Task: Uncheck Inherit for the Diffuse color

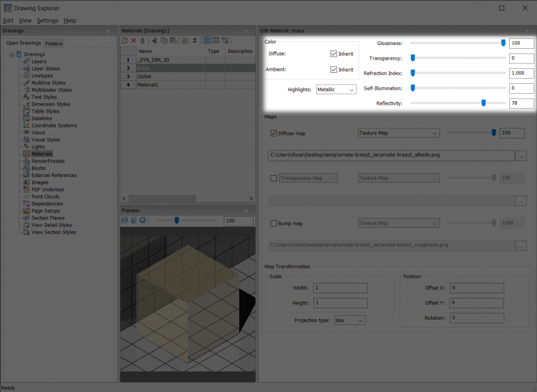Action: click(x=334, y=53)
